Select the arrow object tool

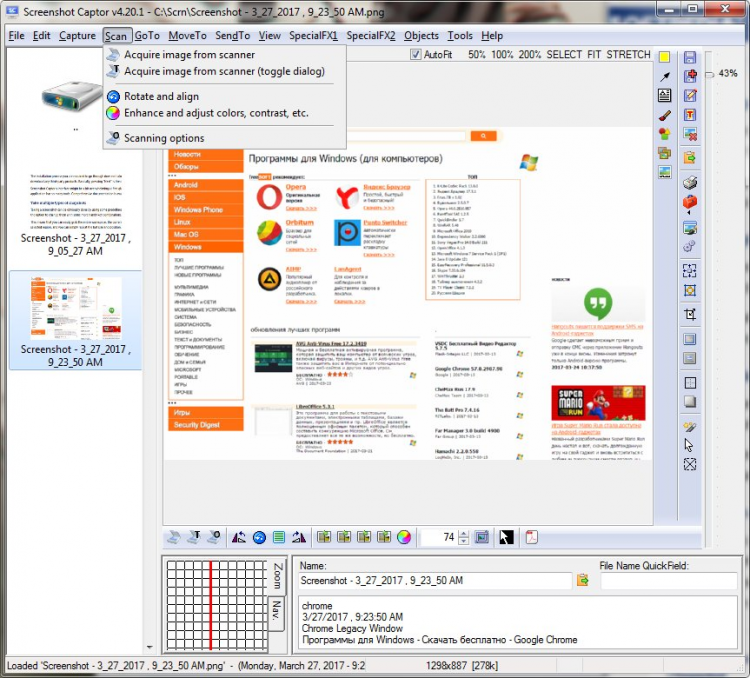[x=665, y=76]
